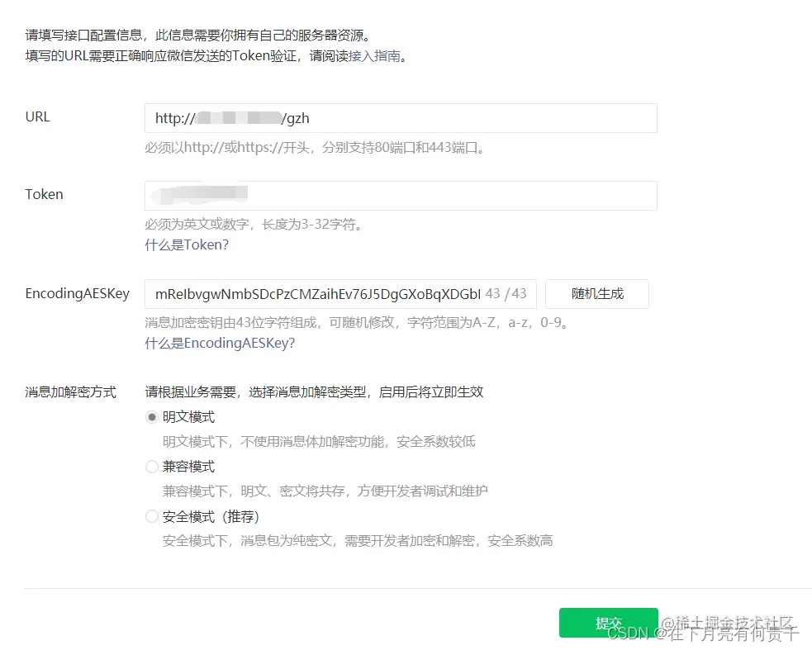Select the 明文模式 radio option
Screen dimensions: 812x650
pos(152,416)
